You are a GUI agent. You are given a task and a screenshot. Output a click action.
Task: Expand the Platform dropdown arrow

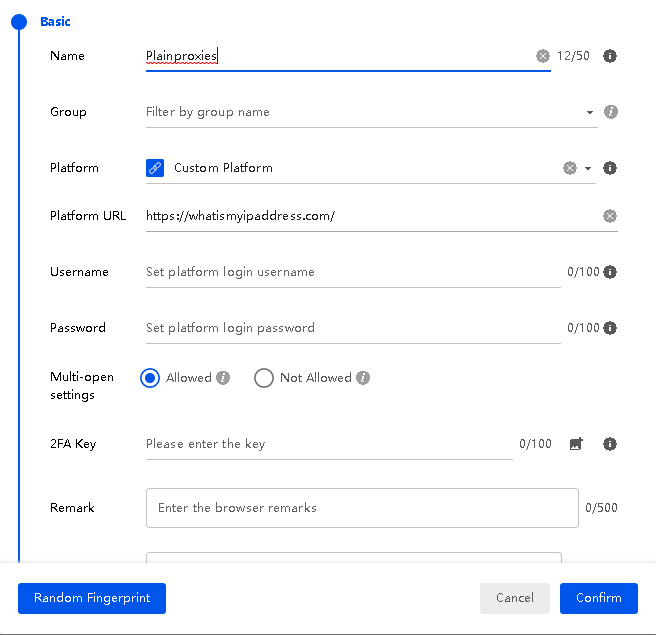588,168
